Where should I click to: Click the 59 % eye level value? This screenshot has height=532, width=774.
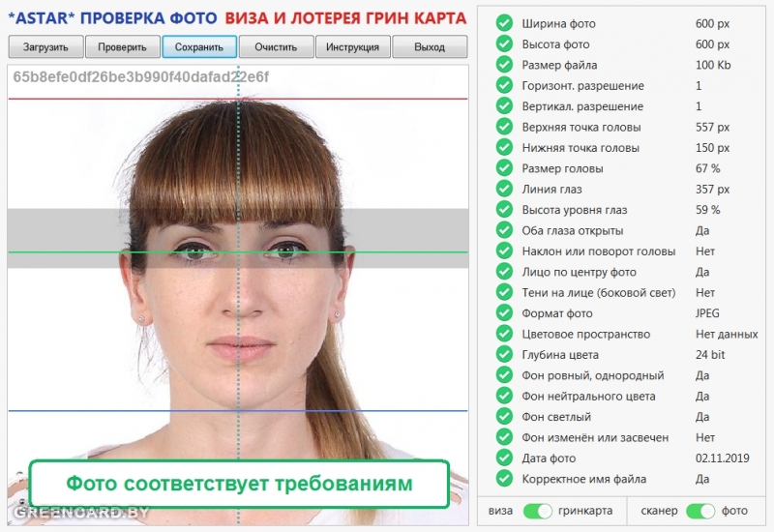[707, 210]
